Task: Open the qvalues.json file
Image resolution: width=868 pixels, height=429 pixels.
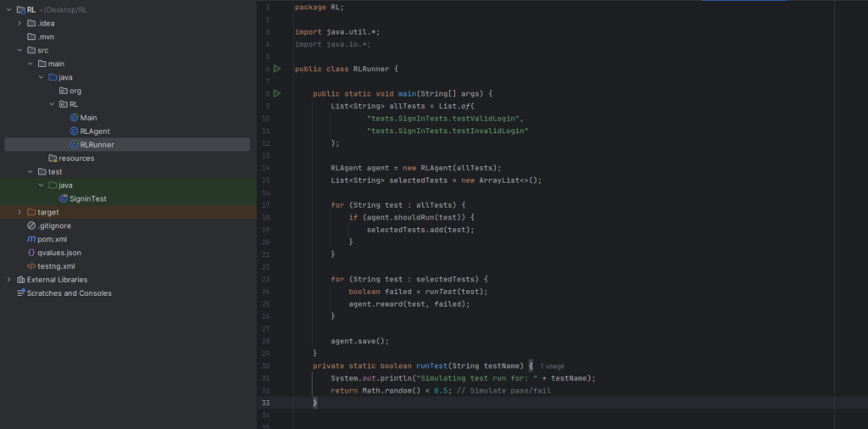Action: point(58,253)
